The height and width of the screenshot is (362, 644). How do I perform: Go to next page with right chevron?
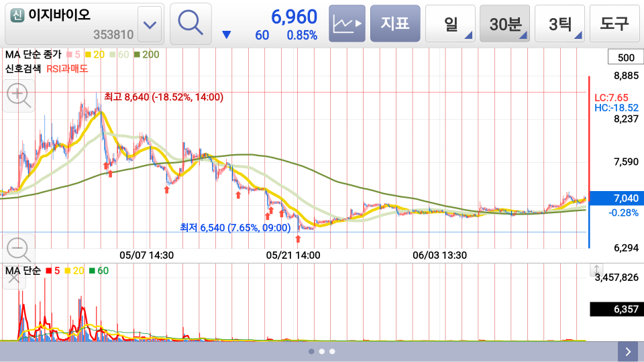(x=628, y=352)
